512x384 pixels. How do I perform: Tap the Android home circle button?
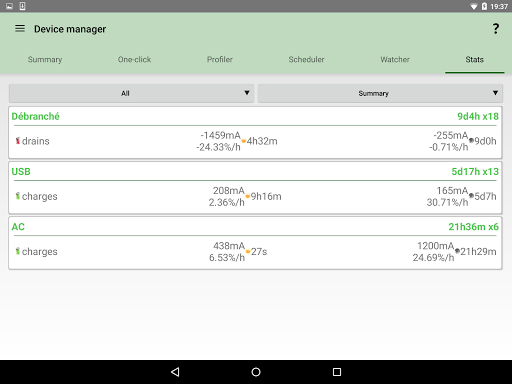[256, 372]
